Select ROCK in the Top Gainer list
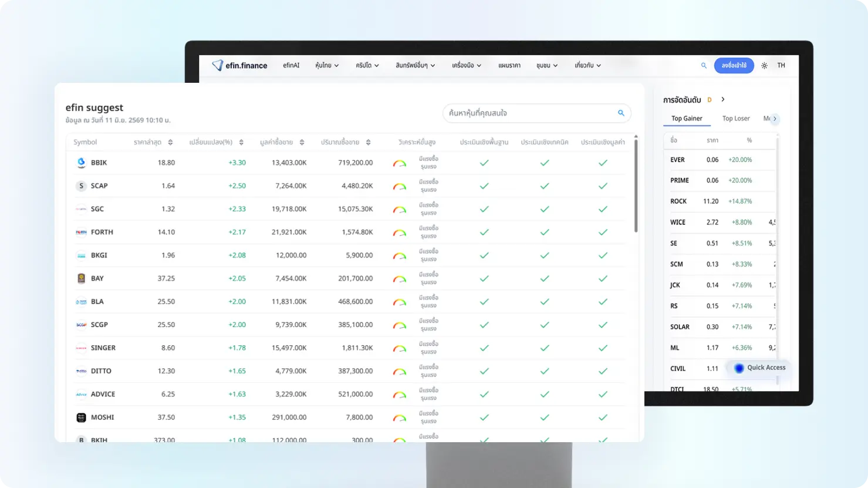Screen dimensions: 868x488 [678, 201]
